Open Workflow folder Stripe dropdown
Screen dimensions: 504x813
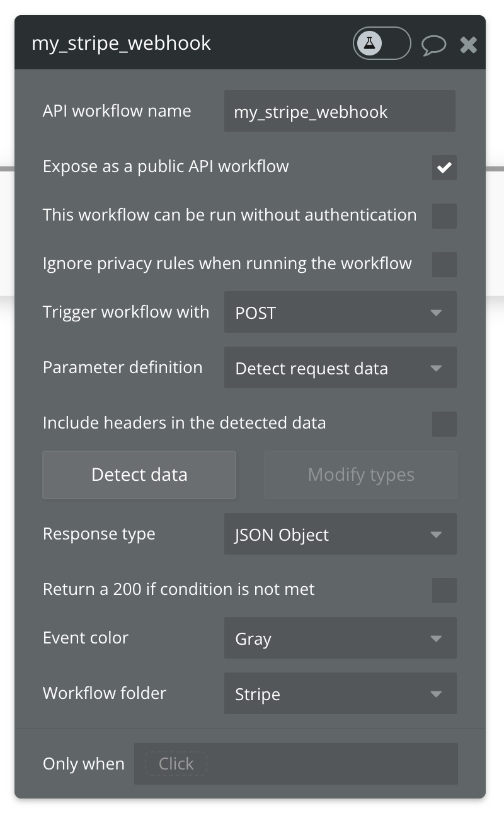click(x=340, y=694)
